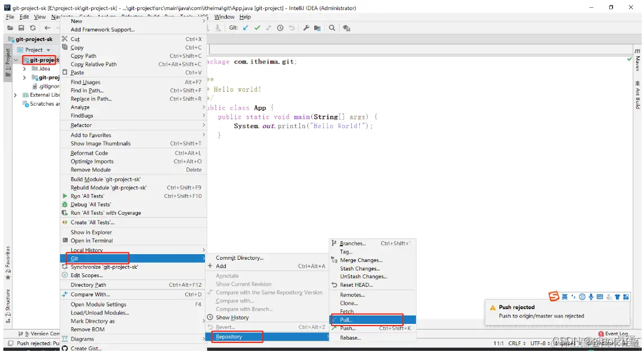Image resolution: width=644 pixels, height=352 pixels.
Task: Select Cut in the context menu
Action: 133,39
